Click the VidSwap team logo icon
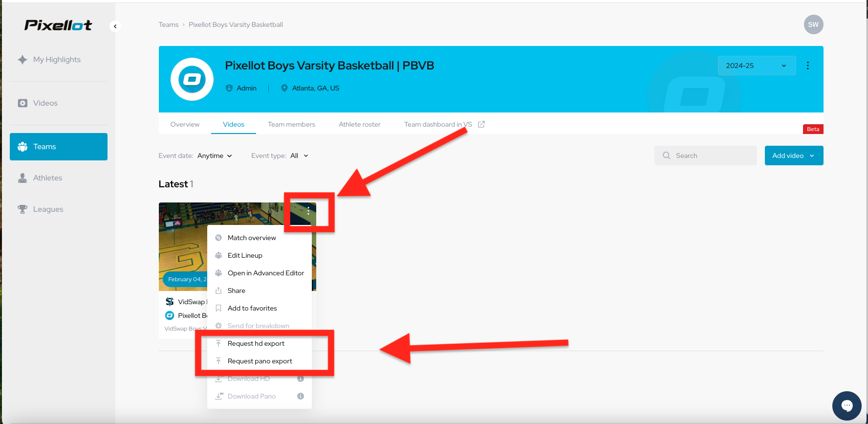868x424 pixels. (x=170, y=302)
